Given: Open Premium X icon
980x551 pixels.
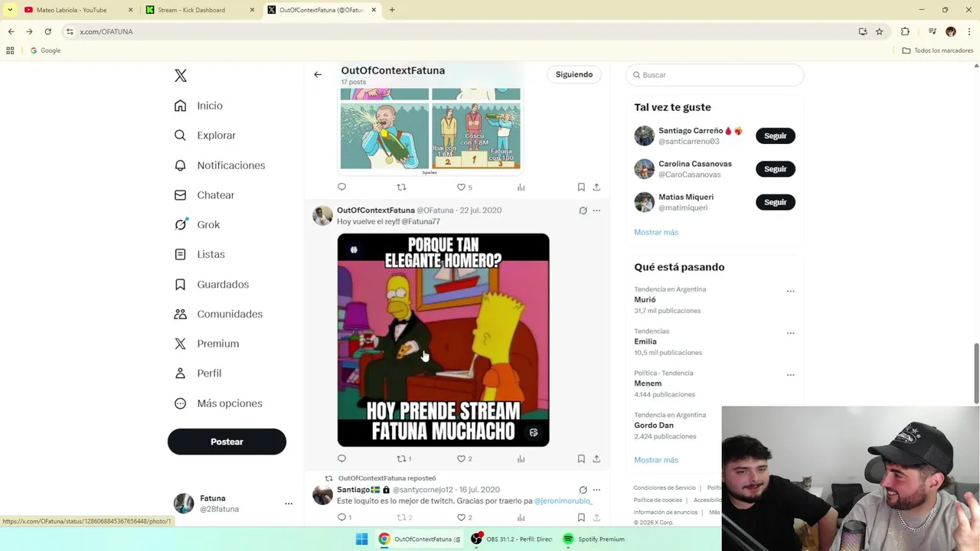Looking at the screenshot, I should pyautogui.click(x=180, y=344).
